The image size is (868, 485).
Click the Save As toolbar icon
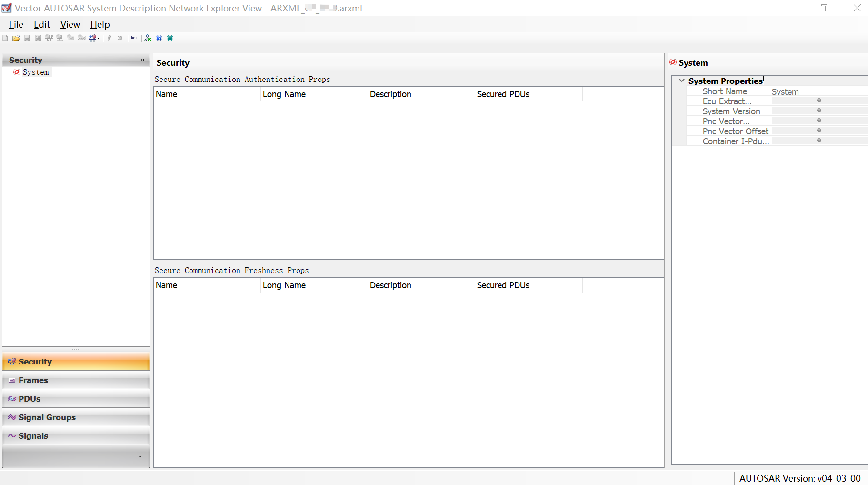[x=38, y=38]
